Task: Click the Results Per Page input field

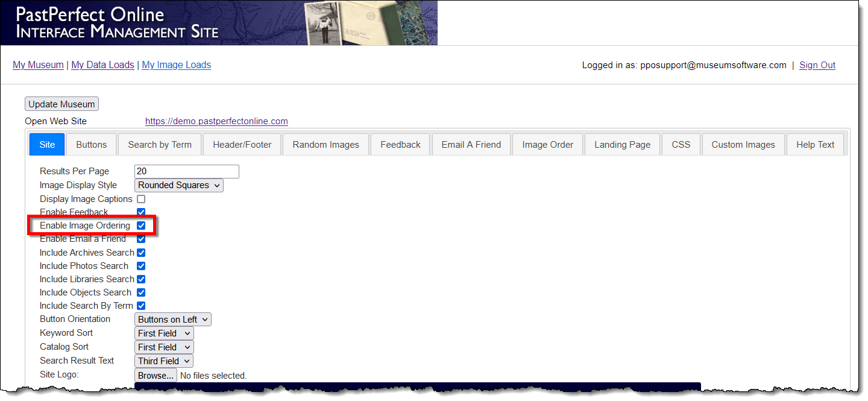Action: (x=187, y=172)
